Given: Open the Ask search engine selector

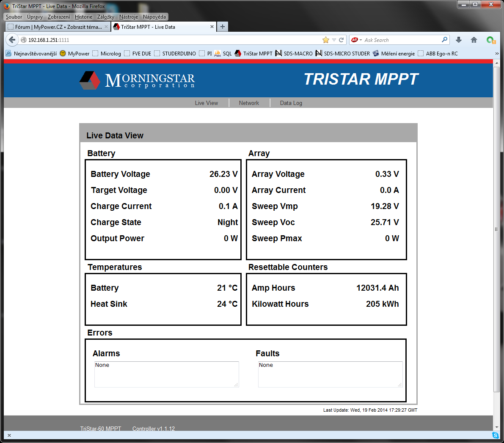Looking at the screenshot, I should 356,40.
